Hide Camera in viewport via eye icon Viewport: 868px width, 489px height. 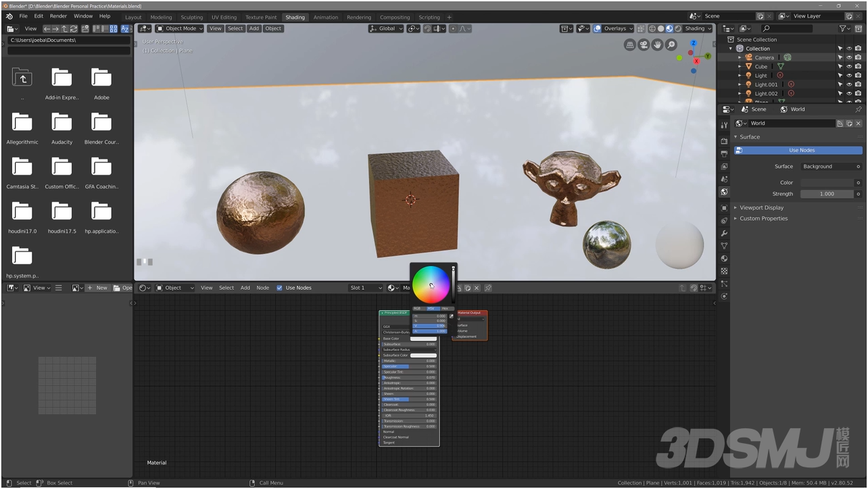[849, 57]
